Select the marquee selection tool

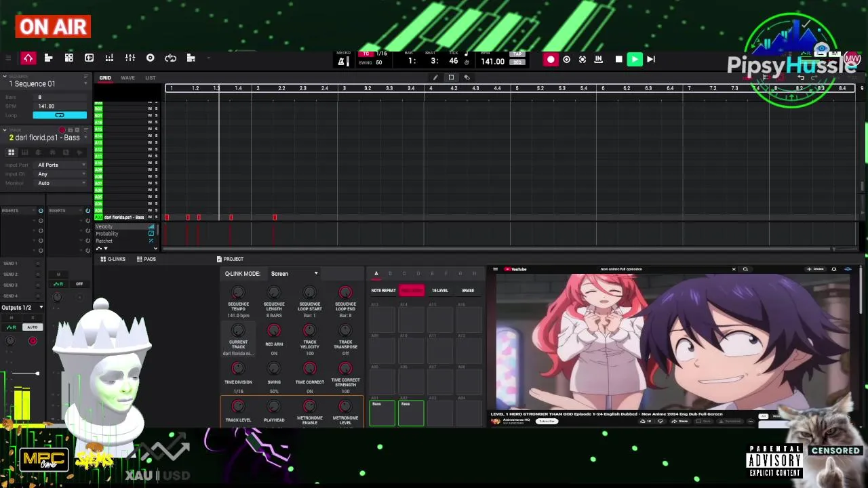[451, 77]
